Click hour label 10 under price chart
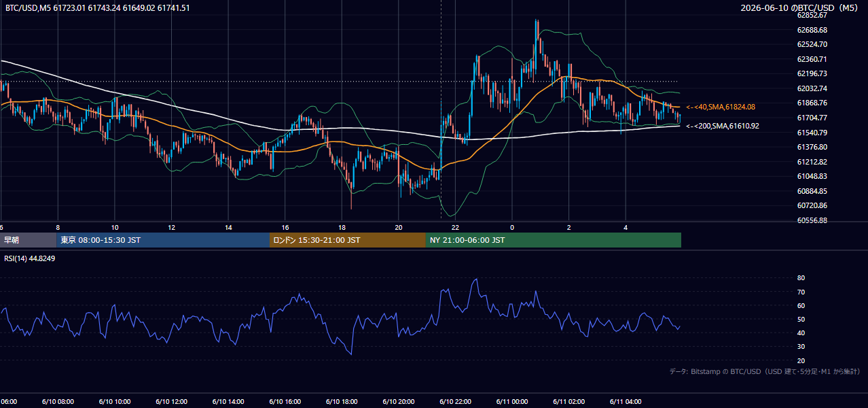Image resolution: width=868 pixels, height=408 pixels. [115, 227]
